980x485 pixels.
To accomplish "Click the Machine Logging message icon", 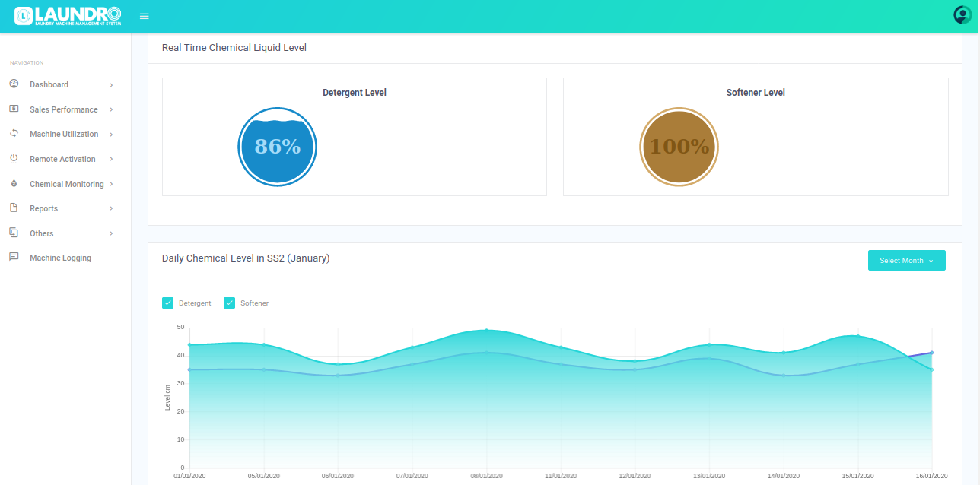I will [14, 258].
